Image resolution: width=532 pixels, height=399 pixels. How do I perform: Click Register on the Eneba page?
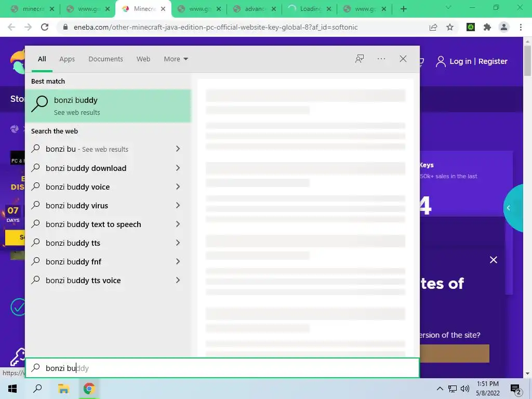tap(493, 61)
